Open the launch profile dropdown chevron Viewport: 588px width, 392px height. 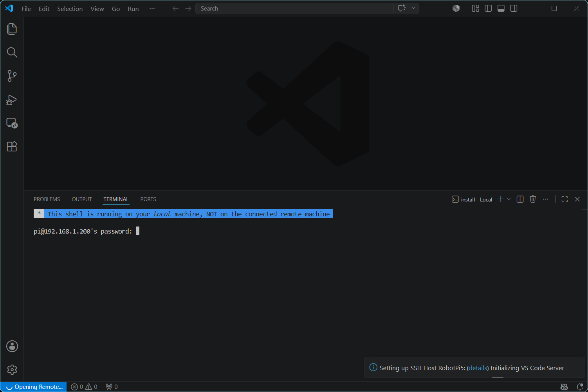click(509, 199)
